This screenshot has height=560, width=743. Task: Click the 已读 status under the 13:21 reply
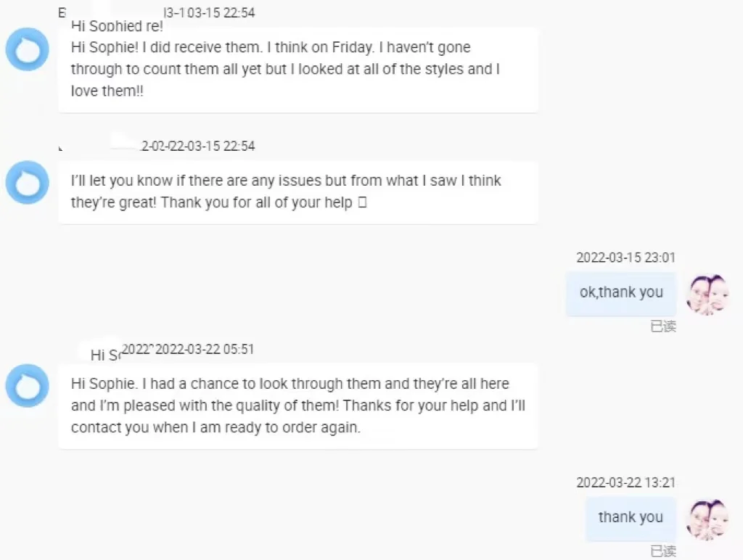pyautogui.click(x=663, y=551)
